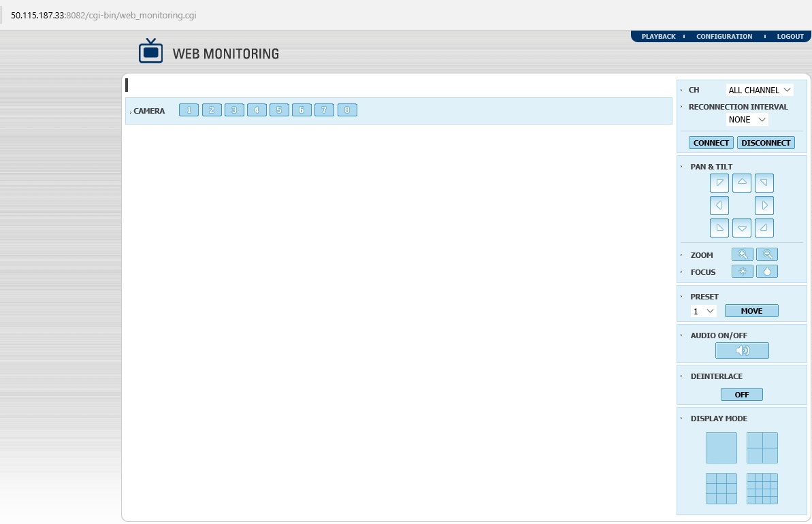Open the Playback menu

pos(658,37)
